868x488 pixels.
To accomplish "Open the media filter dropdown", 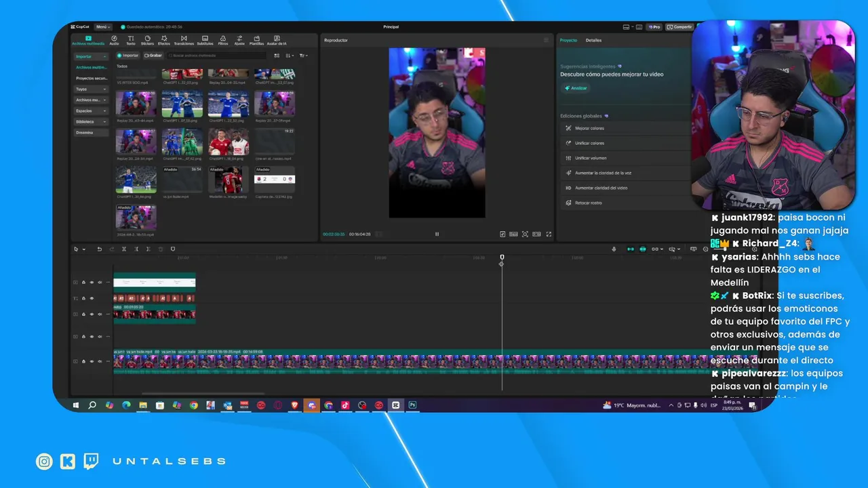I will pos(303,56).
